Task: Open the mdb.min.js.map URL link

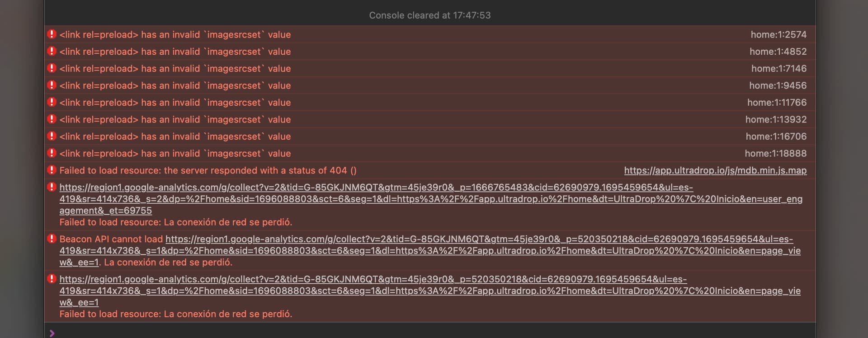Action: 715,170
